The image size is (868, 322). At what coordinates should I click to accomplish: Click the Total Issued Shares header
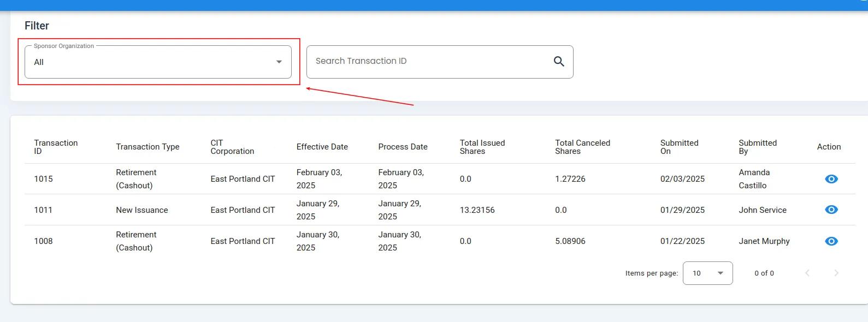(x=482, y=147)
